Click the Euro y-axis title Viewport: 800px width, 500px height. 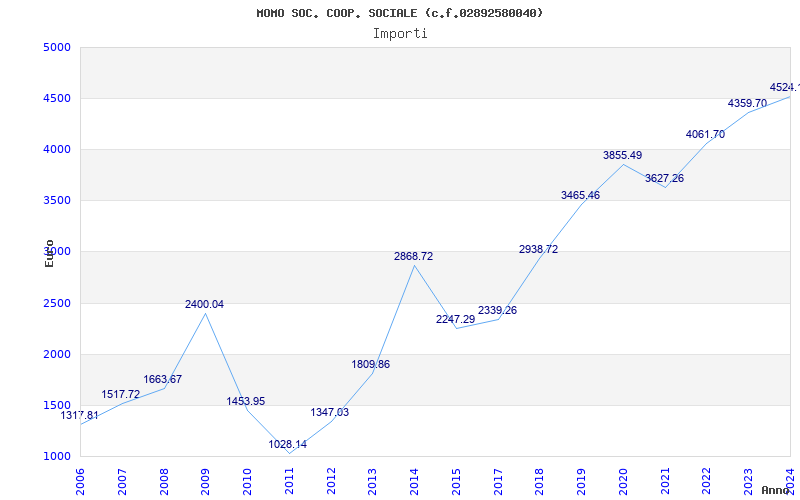point(49,254)
